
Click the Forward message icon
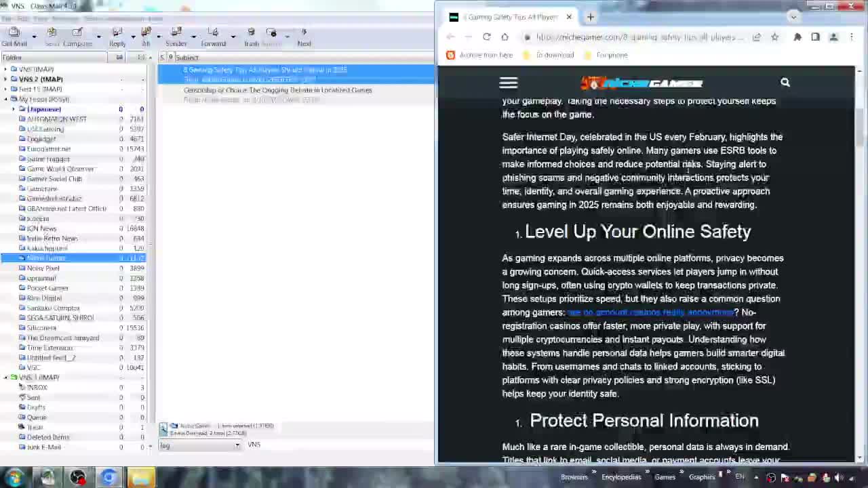213,37
